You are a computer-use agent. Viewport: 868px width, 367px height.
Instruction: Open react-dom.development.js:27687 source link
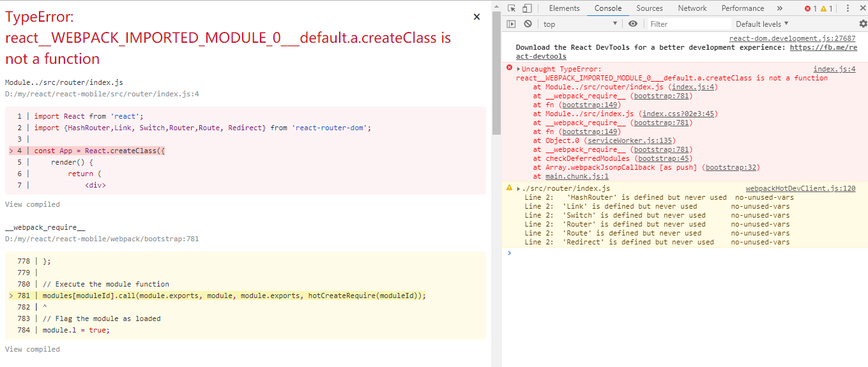pos(792,38)
